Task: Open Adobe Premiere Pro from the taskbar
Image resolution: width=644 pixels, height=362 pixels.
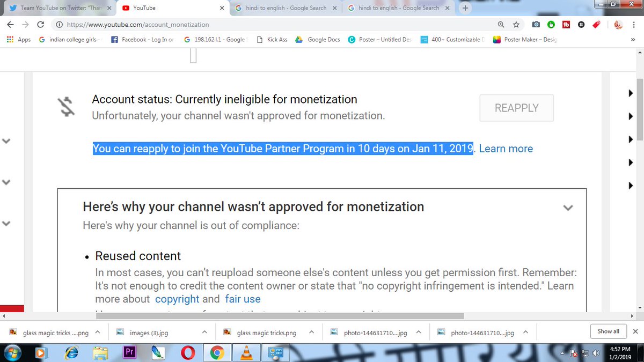Action: 129,352
